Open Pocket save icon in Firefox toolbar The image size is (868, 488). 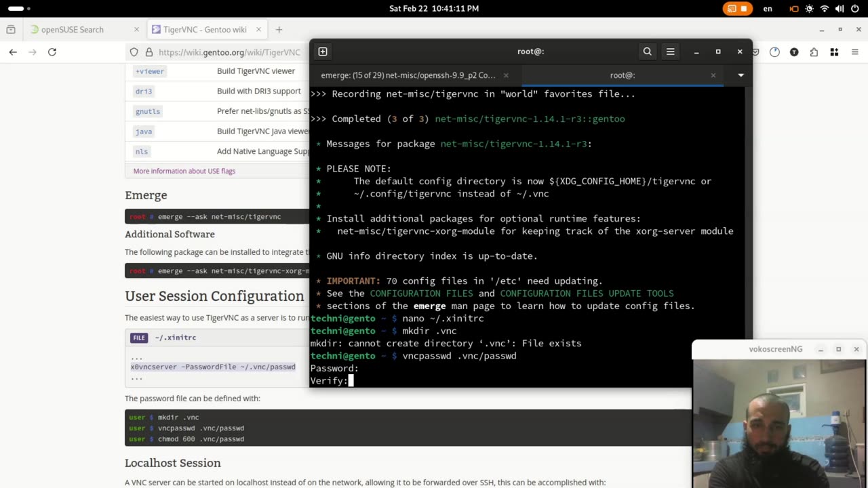[755, 52]
